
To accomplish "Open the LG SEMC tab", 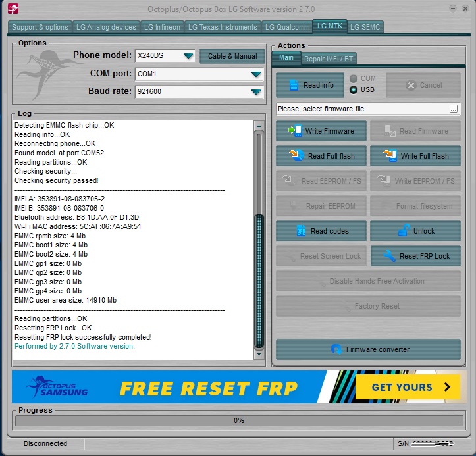I will tap(365, 27).
